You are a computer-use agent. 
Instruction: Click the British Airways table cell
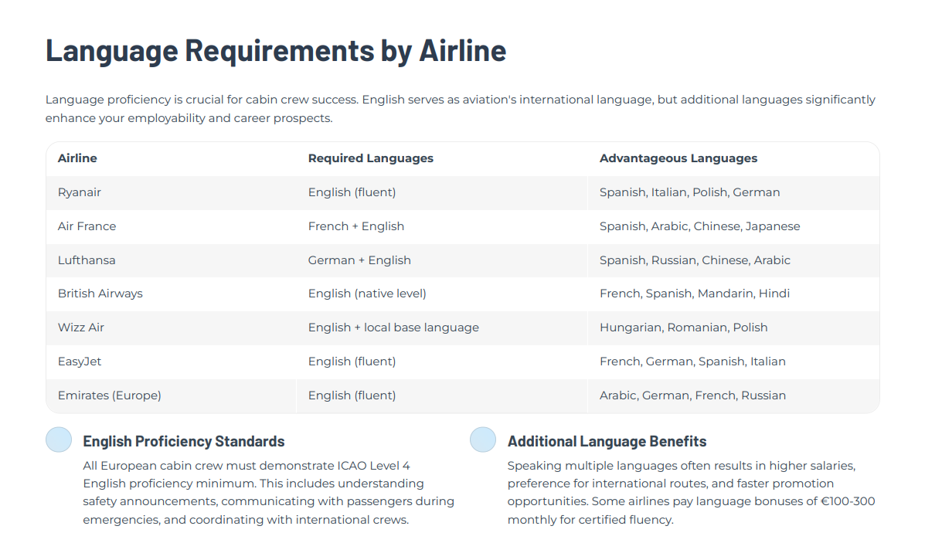click(100, 294)
